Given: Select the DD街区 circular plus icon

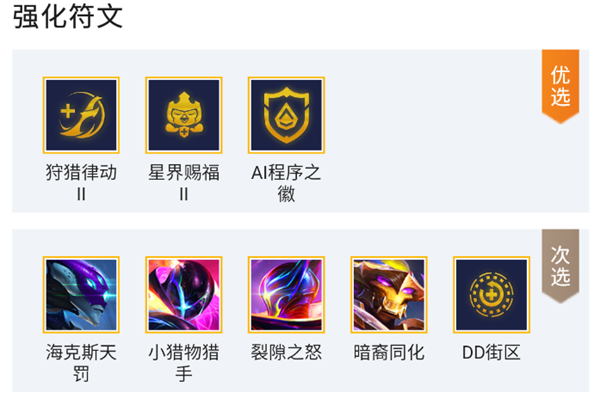Looking at the screenshot, I should point(491,295).
